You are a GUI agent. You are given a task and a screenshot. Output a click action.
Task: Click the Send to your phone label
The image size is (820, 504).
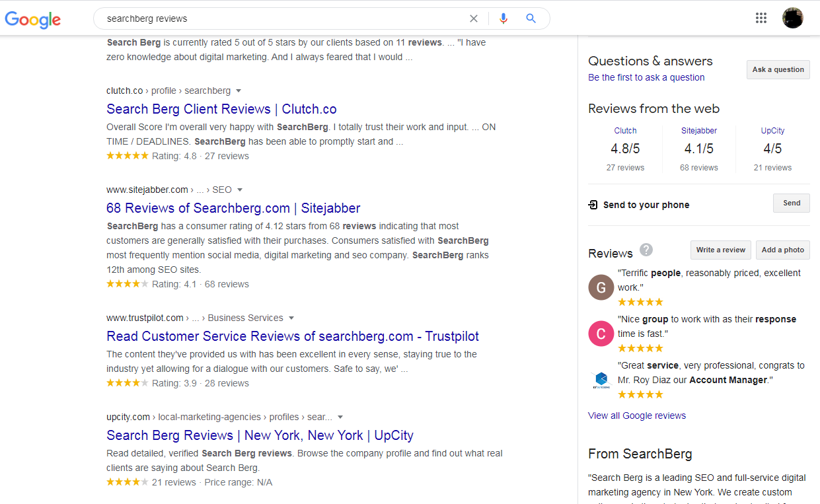(x=646, y=205)
